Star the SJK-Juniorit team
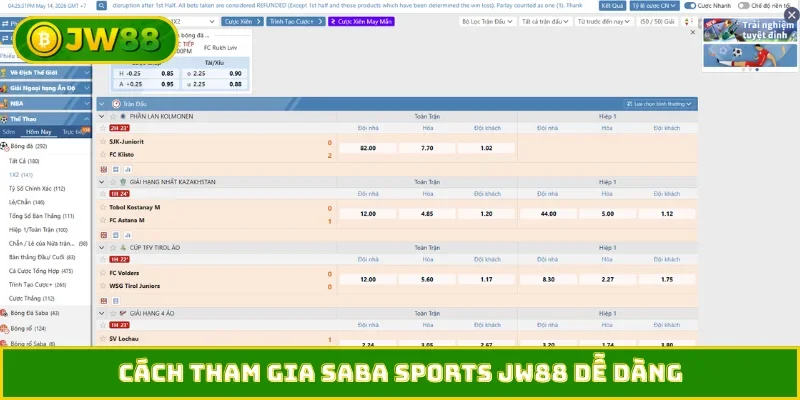The width and height of the screenshot is (800, 400). click(103, 141)
